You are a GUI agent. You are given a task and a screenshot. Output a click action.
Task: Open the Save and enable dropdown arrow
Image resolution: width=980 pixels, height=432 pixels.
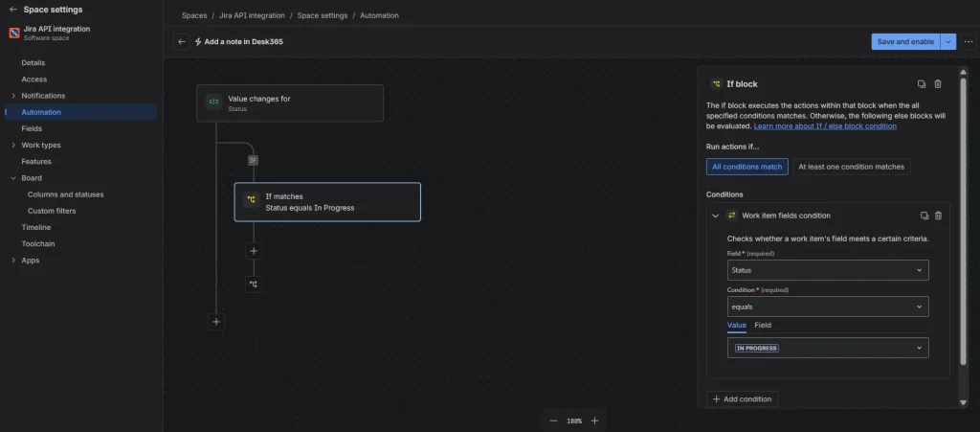click(x=948, y=42)
